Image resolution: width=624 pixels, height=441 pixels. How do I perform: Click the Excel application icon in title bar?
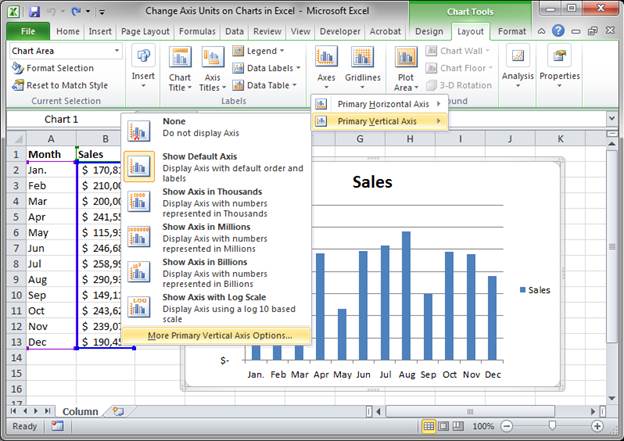coord(14,12)
